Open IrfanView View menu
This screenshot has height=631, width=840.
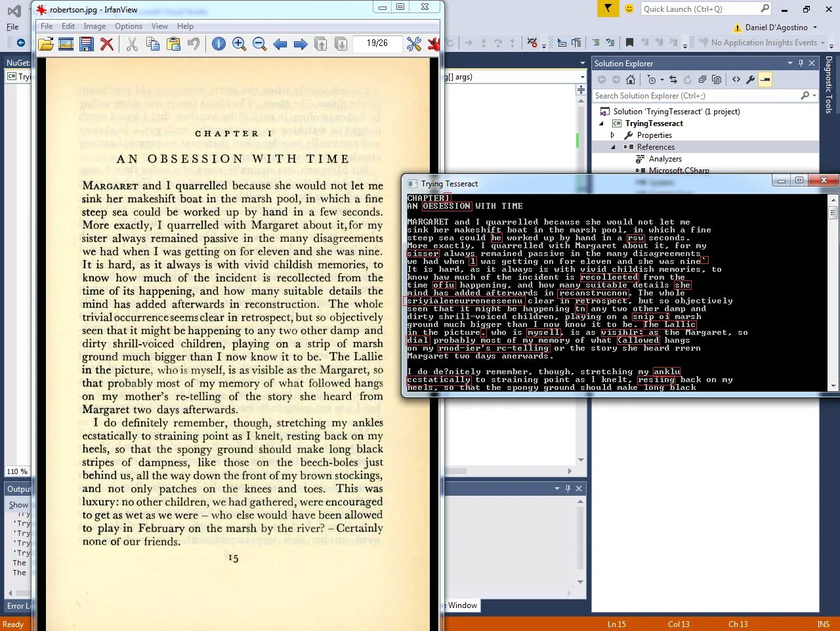(159, 26)
